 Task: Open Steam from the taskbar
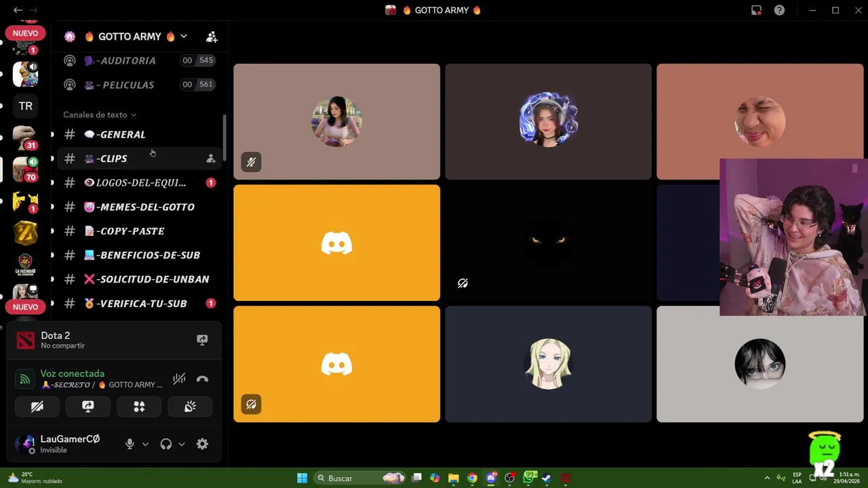pyautogui.click(x=547, y=478)
